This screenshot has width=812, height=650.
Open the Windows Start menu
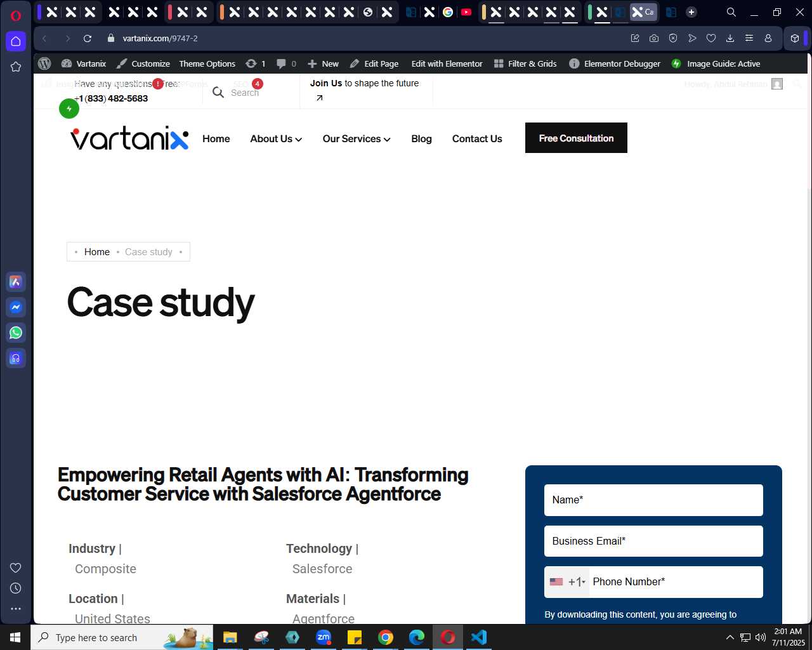point(15,637)
